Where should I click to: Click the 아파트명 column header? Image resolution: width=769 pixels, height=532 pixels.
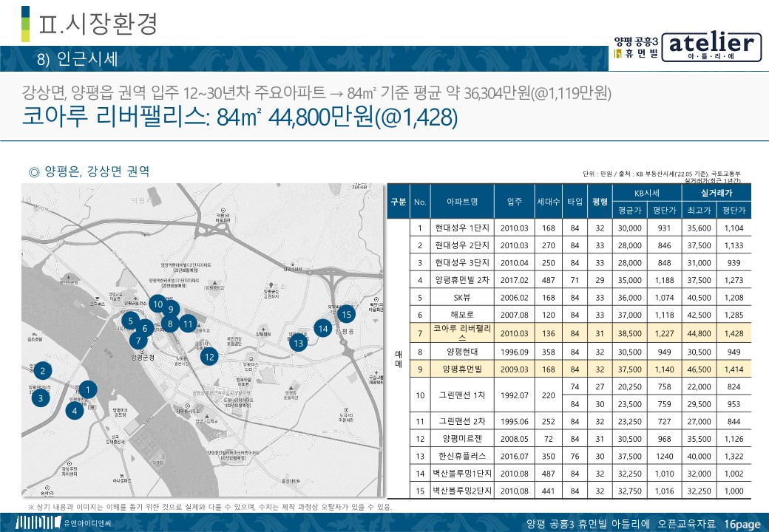(x=462, y=201)
